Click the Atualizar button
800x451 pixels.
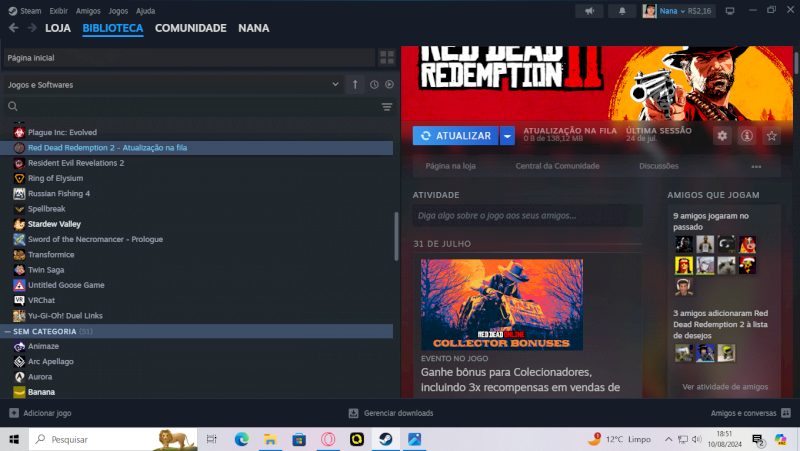point(456,136)
